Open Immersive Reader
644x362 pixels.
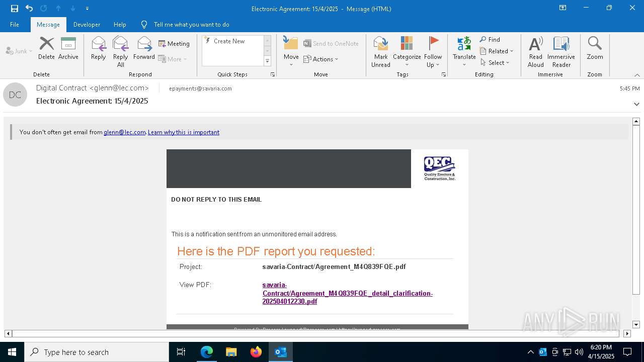click(561, 52)
